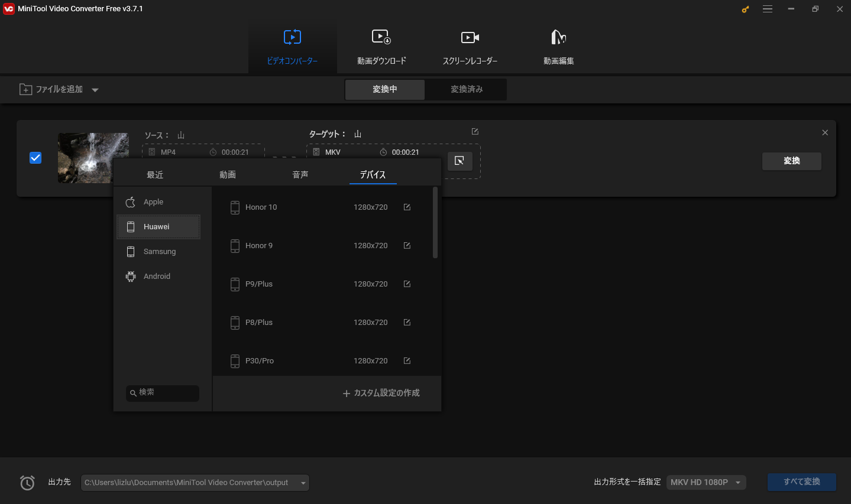Expand the add-file dropdown arrow
851x504 pixels.
(x=95, y=90)
